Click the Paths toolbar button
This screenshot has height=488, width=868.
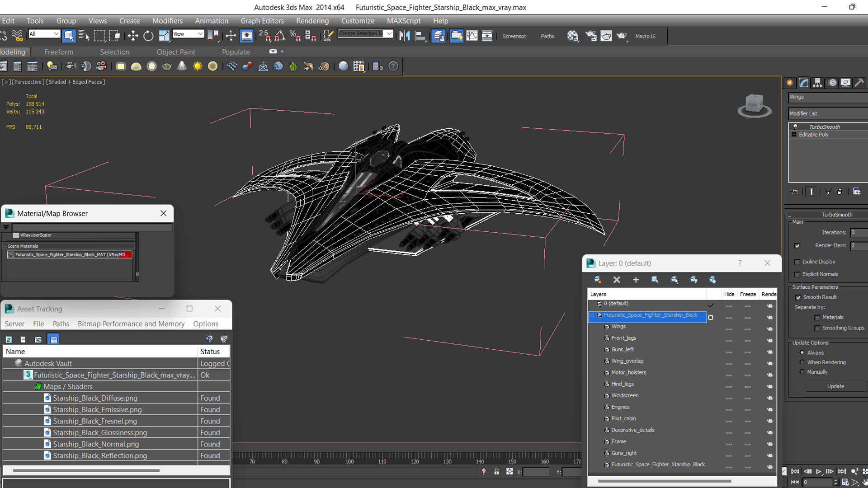tap(547, 36)
